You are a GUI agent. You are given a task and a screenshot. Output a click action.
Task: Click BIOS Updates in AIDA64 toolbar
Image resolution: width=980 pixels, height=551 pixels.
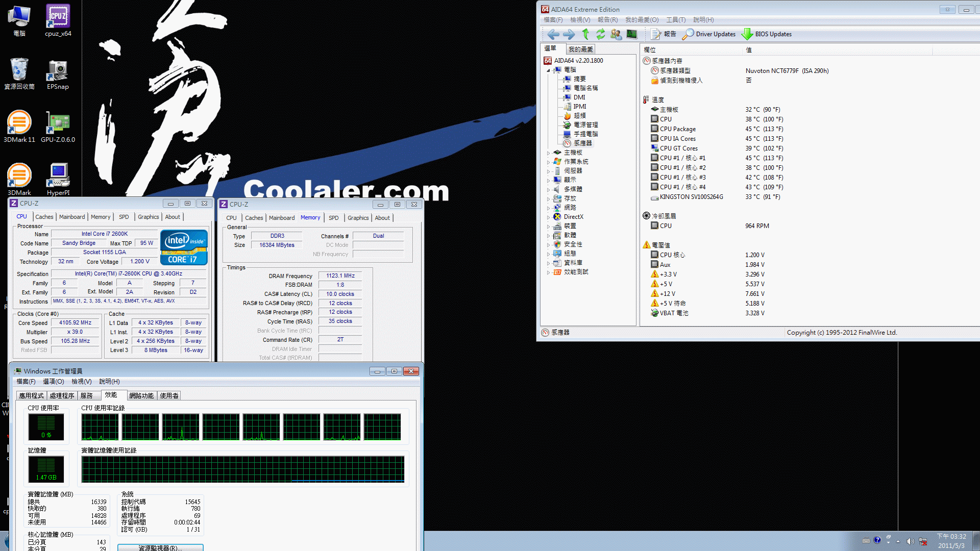[x=767, y=34]
